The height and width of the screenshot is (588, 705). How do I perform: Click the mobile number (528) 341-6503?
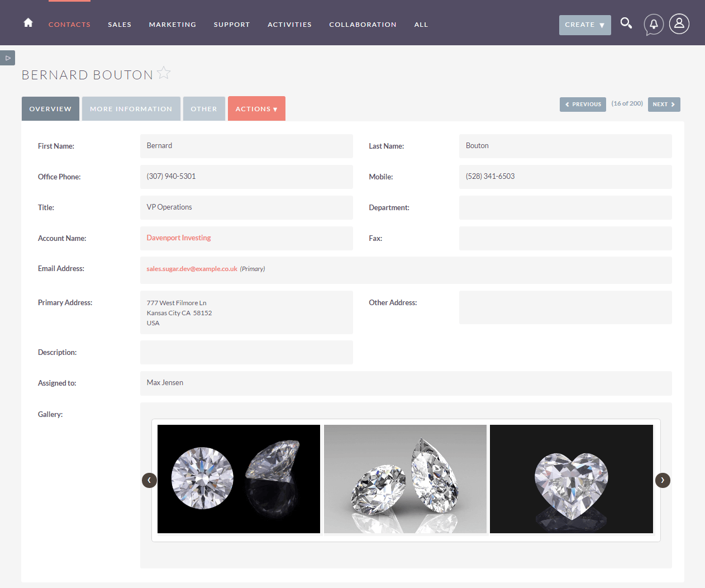click(490, 176)
